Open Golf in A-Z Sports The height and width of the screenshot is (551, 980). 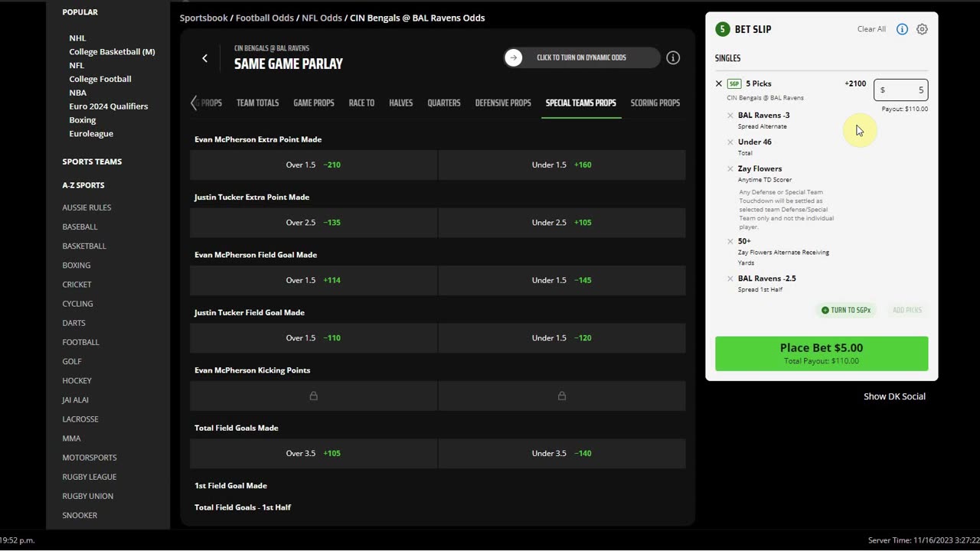tap(72, 361)
